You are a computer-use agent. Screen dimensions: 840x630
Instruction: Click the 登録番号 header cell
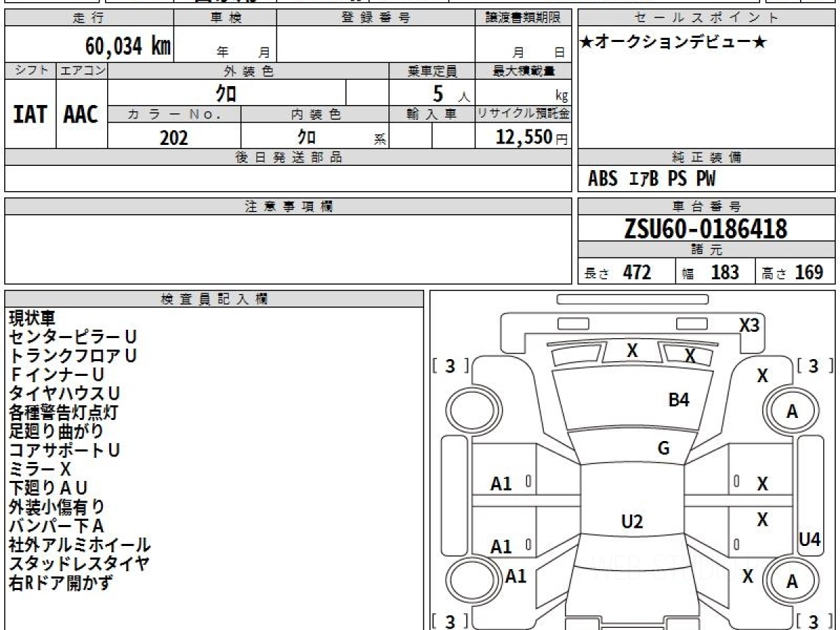click(376, 18)
